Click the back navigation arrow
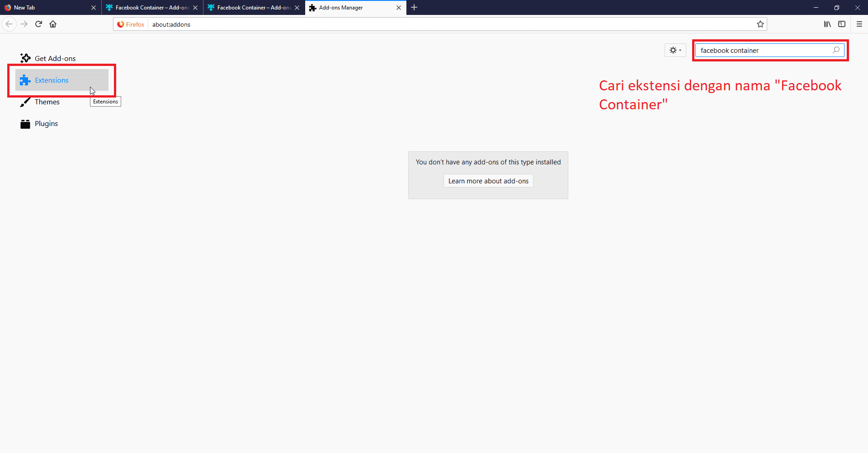This screenshot has width=868, height=453. click(x=9, y=24)
